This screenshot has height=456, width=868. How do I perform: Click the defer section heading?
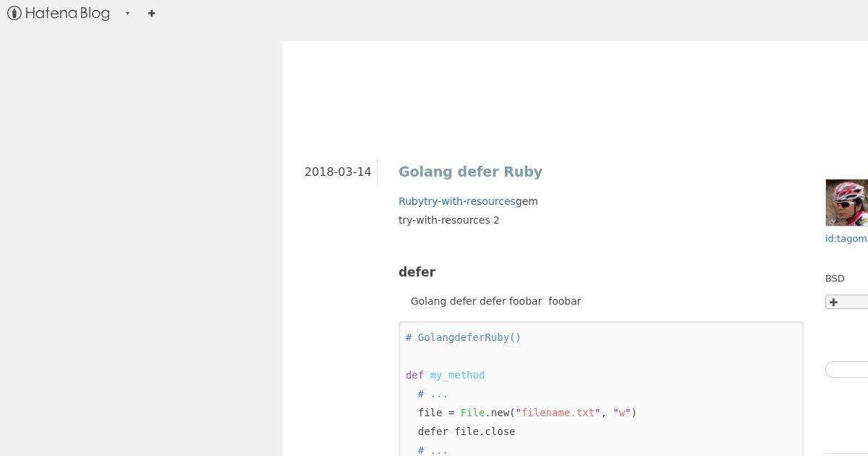[417, 272]
